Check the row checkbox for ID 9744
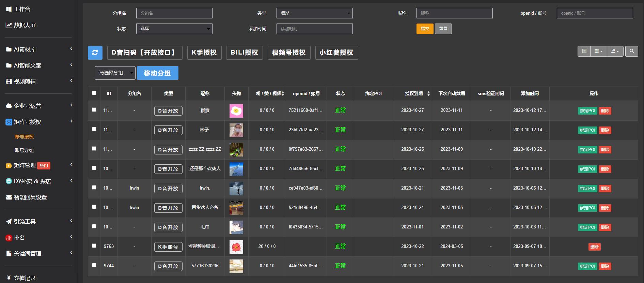This screenshot has width=644, height=283. pyautogui.click(x=94, y=265)
